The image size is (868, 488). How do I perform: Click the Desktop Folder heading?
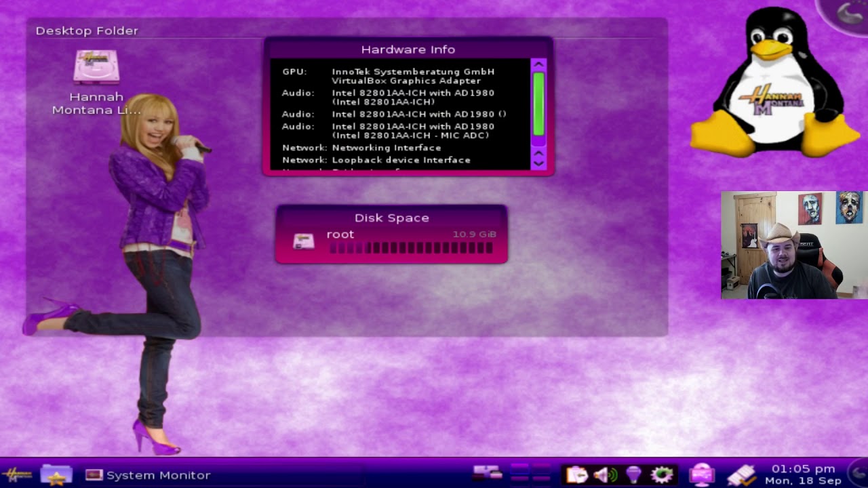click(x=87, y=30)
